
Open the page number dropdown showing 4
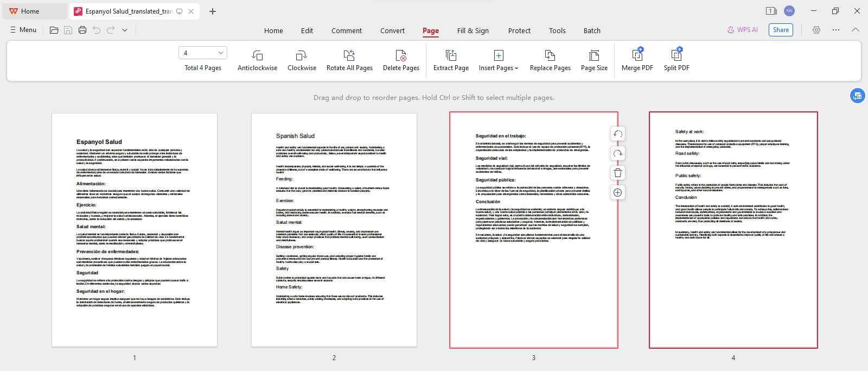pos(202,53)
